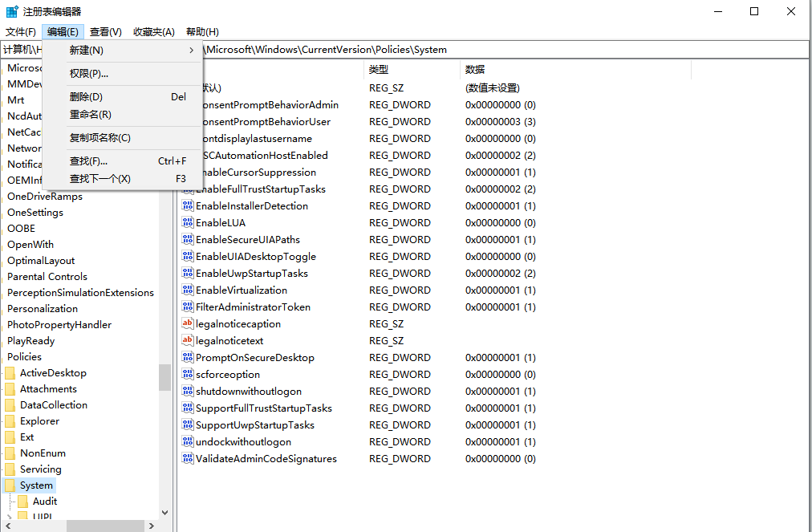The height and width of the screenshot is (532, 812).
Task: Choose 查找下一个(X) menu entry
Action: pyautogui.click(x=122, y=179)
